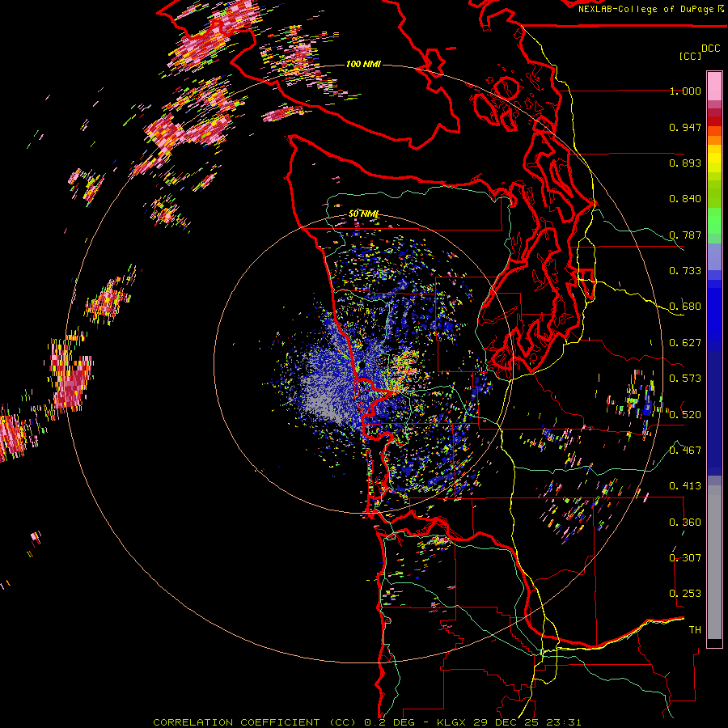Click the TH threshold label

695,629
